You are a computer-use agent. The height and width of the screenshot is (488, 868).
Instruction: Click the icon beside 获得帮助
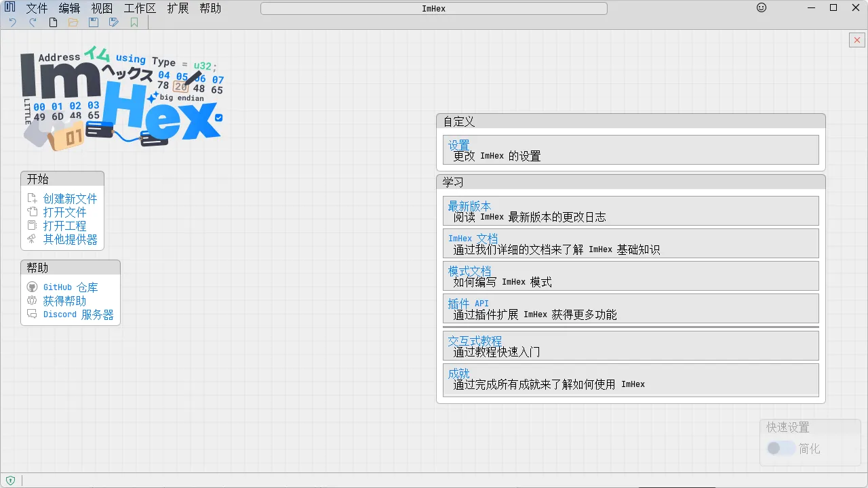(32, 301)
